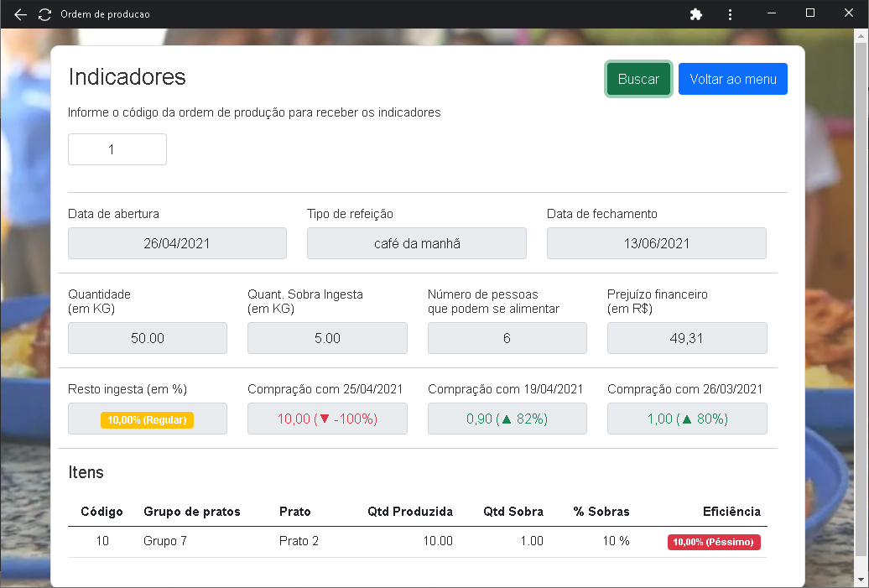Click the Eficiência column header
This screenshot has width=869, height=588.
point(731,512)
